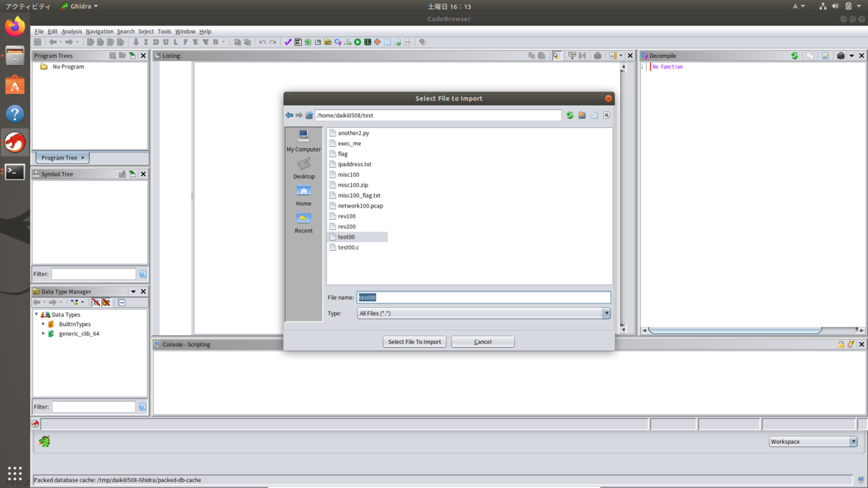Click the File name input field

click(x=483, y=297)
